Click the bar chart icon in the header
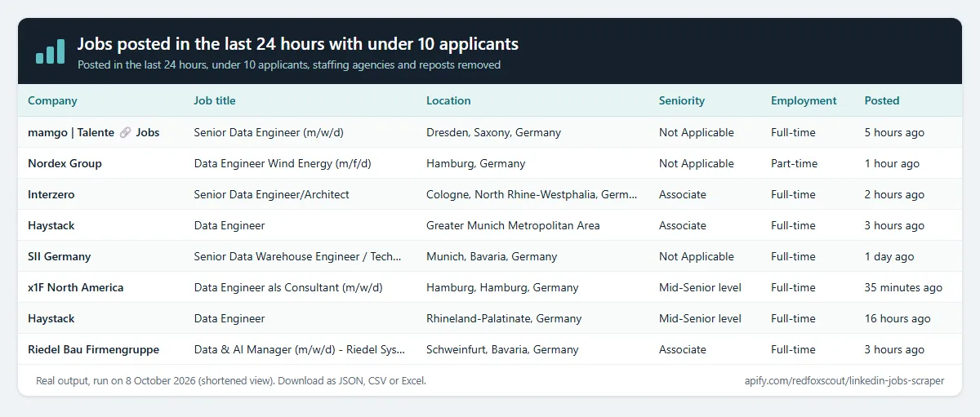Viewport: 980px width, 417px height. point(50,51)
